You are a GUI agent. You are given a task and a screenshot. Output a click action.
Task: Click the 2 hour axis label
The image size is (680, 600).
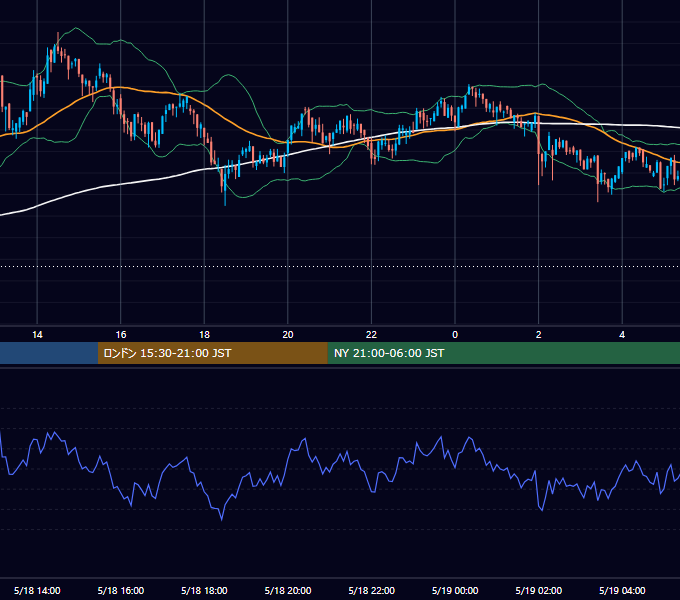click(539, 335)
